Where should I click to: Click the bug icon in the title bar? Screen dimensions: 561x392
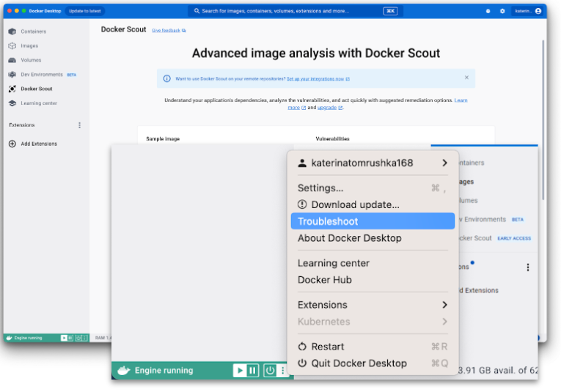488,11
